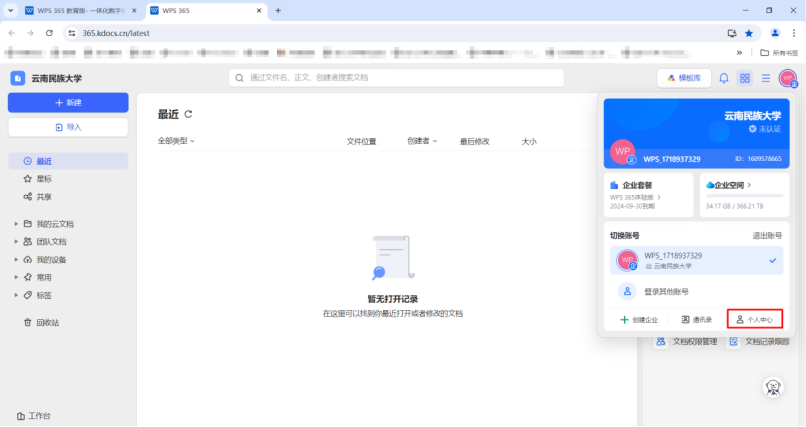Expand 标签 tree arrow
The height and width of the screenshot is (427, 806).
(16, 295)
